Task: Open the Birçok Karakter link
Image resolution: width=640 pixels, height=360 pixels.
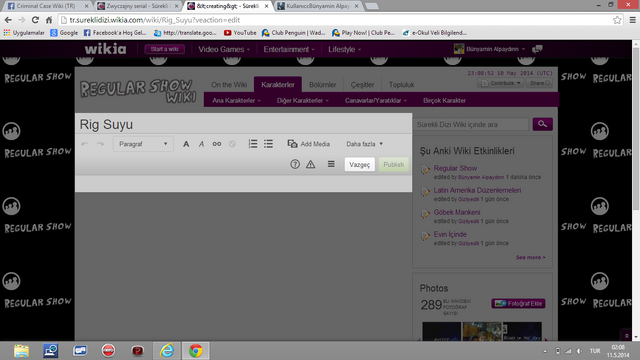Action: pos(444,100)
